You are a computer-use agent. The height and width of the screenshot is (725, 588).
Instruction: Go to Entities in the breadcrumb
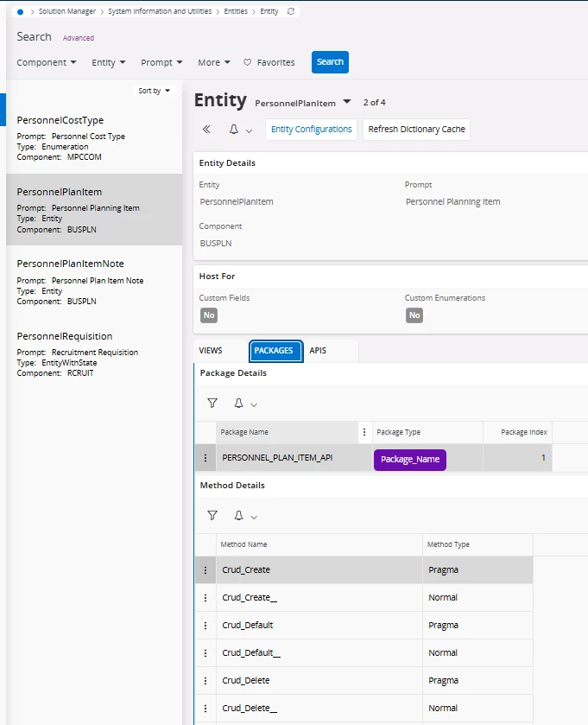[x=236, y=11]
